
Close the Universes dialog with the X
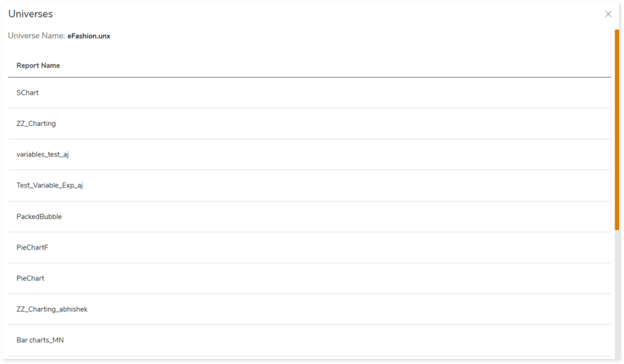point(608,14)
